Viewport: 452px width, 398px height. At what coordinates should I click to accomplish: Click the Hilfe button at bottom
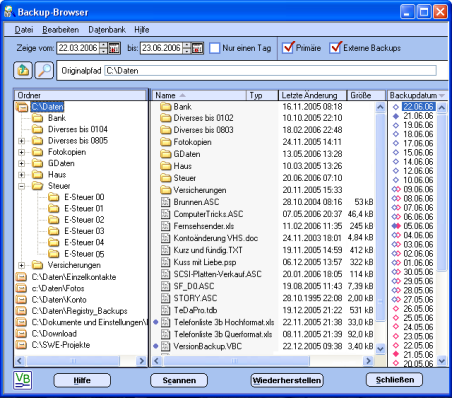[82, 380]
